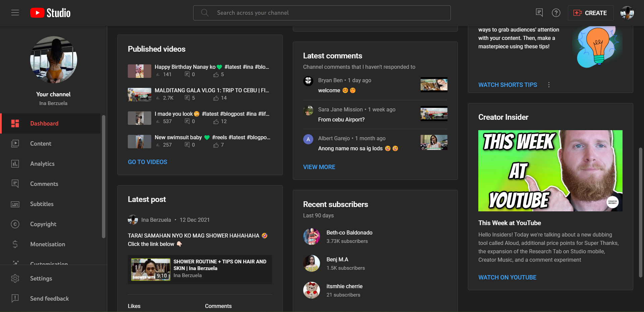
Task: Select subscriber Benj M.A
Action: click(x=337, y=259)
